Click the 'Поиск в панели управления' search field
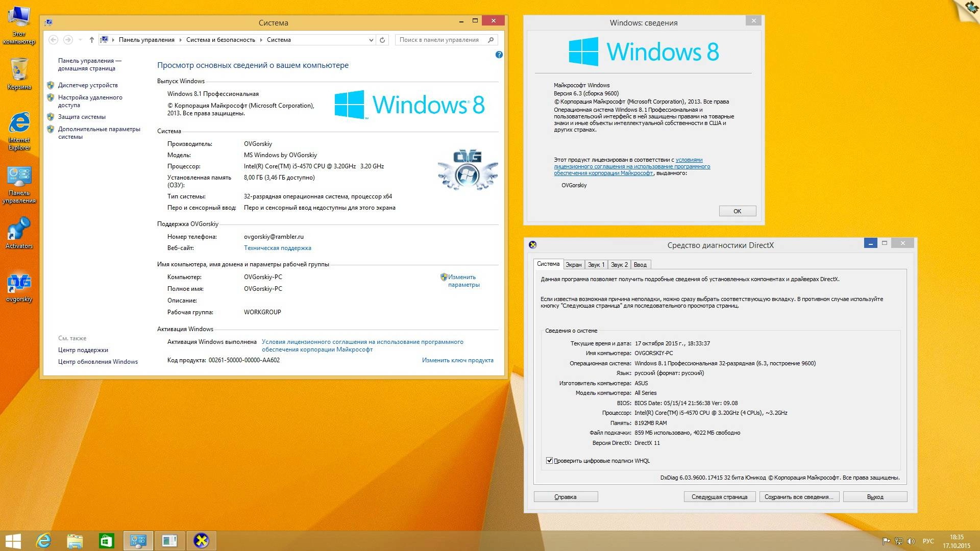Screen dimensions: 980x551 click(x=439, y=40)
